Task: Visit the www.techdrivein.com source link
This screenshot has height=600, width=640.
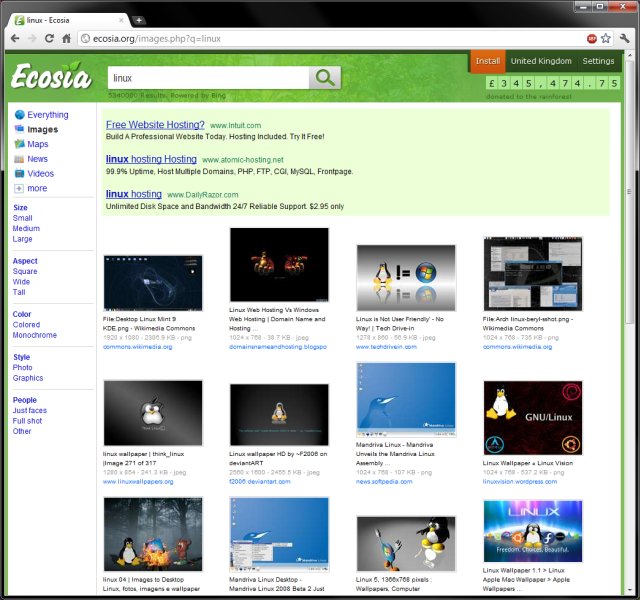Action: click(x=386, y=347)
